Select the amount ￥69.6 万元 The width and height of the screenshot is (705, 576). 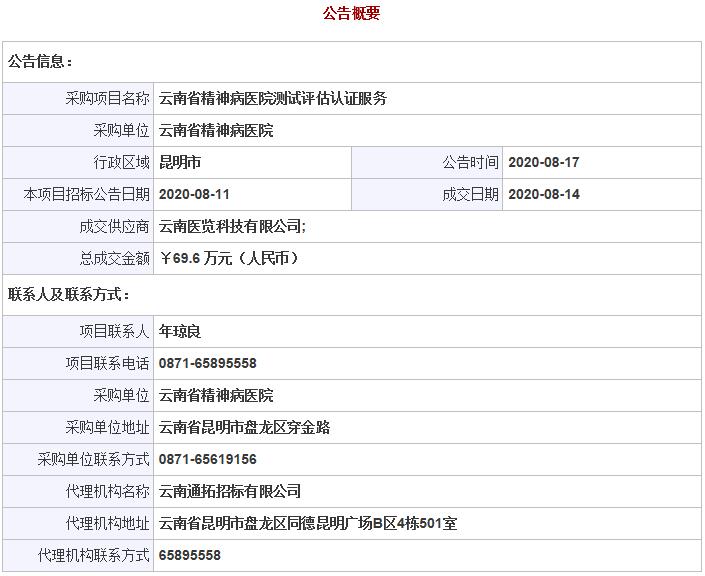click(x=196, y=258)
